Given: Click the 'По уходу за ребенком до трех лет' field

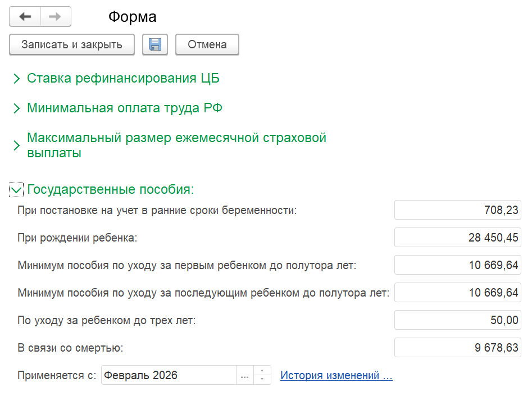Looking at the screenshot, I should tap(457, 320).
